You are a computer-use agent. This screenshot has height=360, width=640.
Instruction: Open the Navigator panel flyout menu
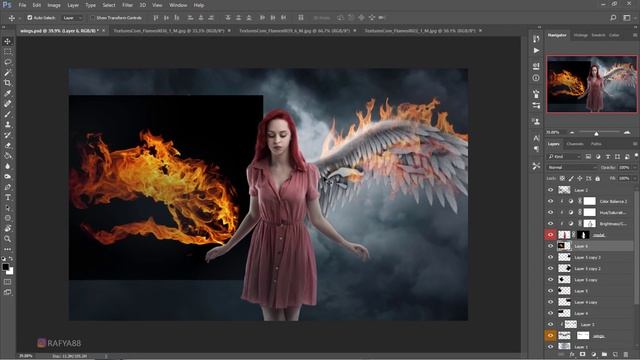pos(635,36)
